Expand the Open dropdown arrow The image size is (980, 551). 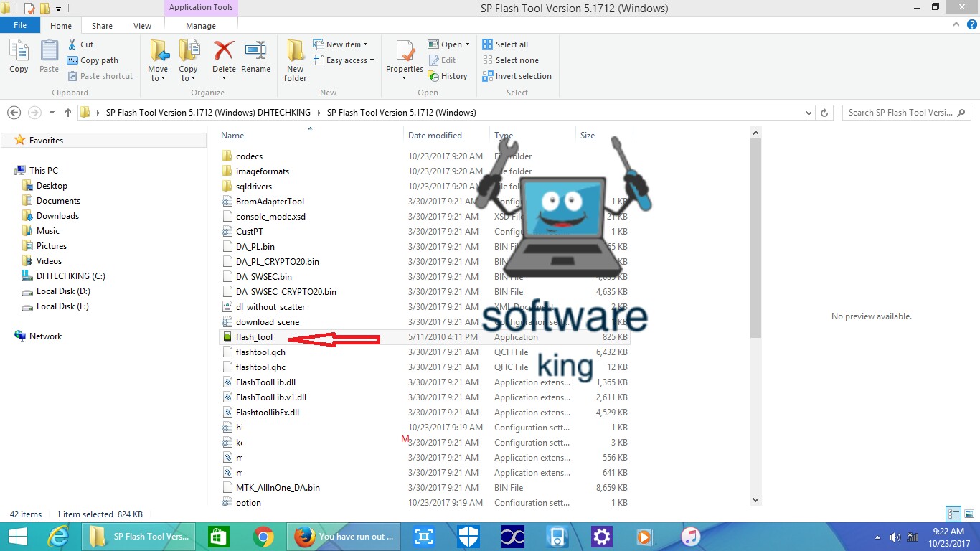[x=467, y=44]
